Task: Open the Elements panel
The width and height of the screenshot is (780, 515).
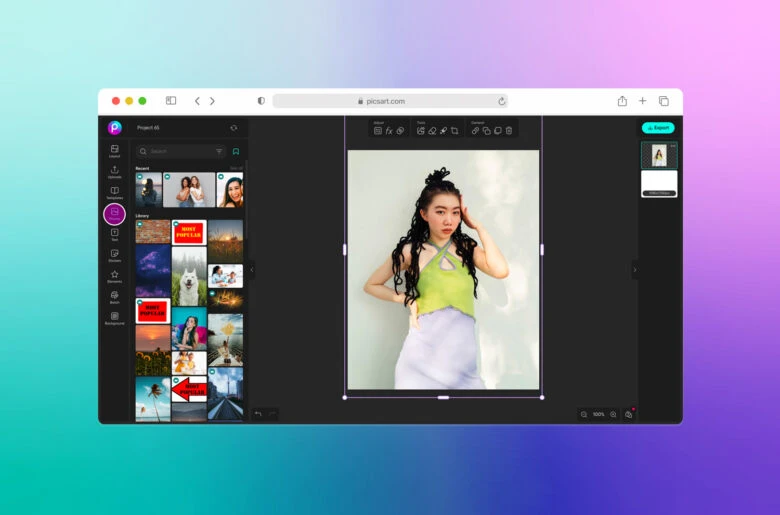Action: coord(114,276)
